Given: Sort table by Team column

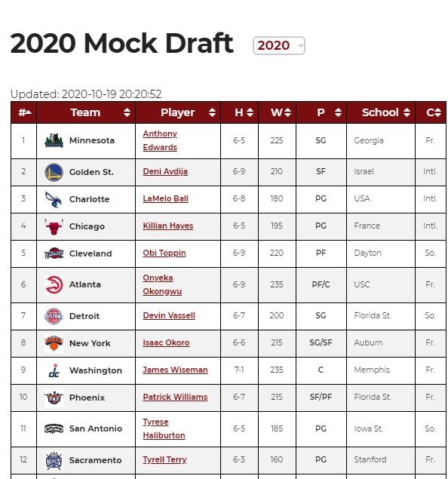Looking at the screenshot, I should click(x=86, y=112).
